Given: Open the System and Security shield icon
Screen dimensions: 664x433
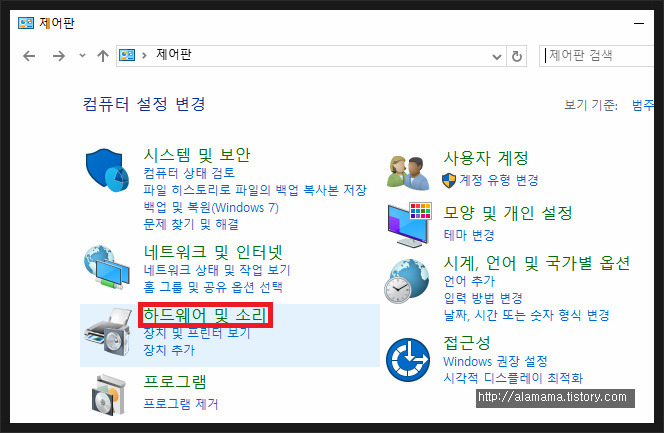Looking at the screenshot, I should (x=107, y=170).
